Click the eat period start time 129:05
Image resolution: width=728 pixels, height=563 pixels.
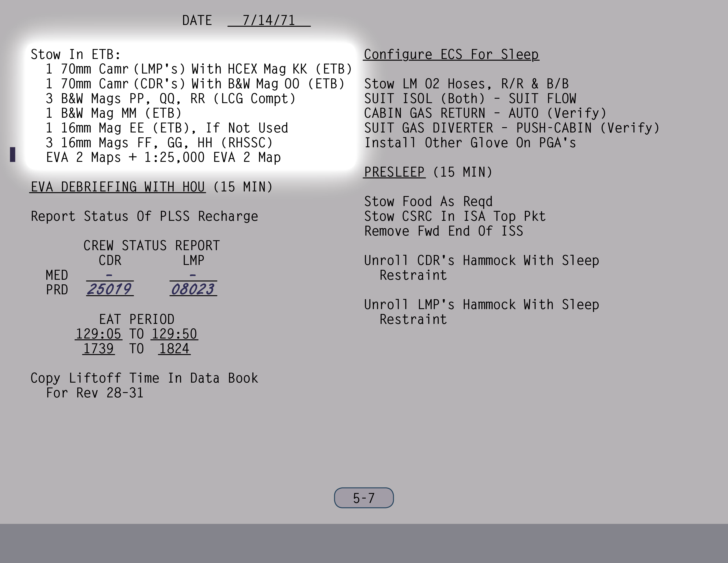pos(98,334)
